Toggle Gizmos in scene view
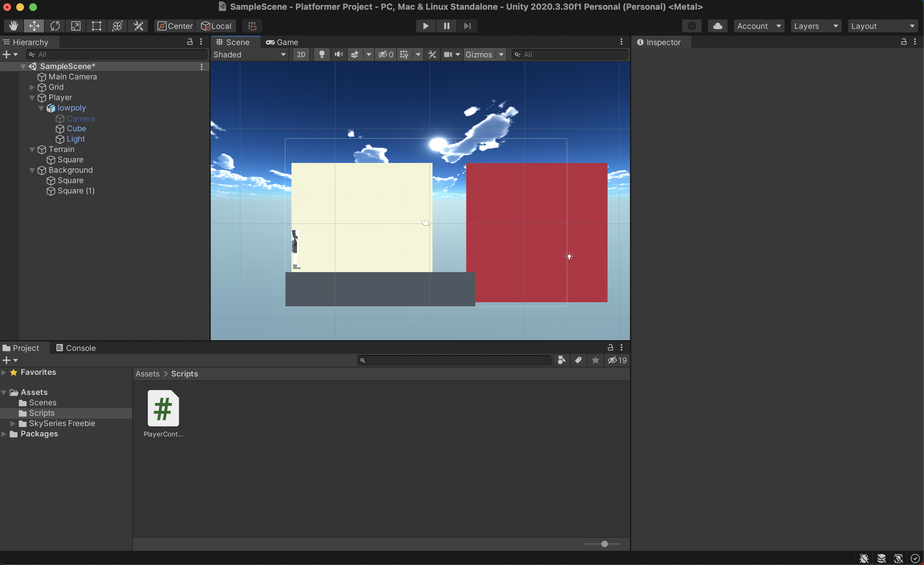Image resolution: width=924 pixels, height=565 pixels. tap(479, 55)
